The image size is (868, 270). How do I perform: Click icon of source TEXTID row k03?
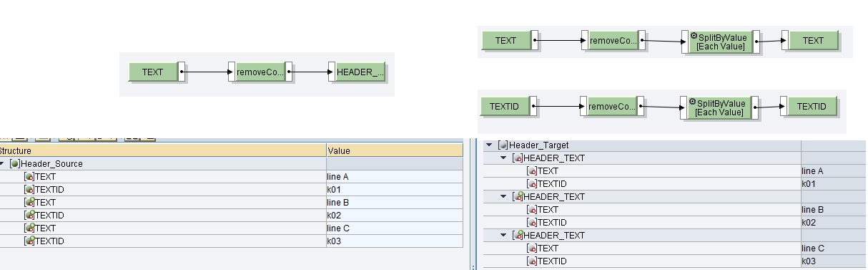[x=29, y=241]
